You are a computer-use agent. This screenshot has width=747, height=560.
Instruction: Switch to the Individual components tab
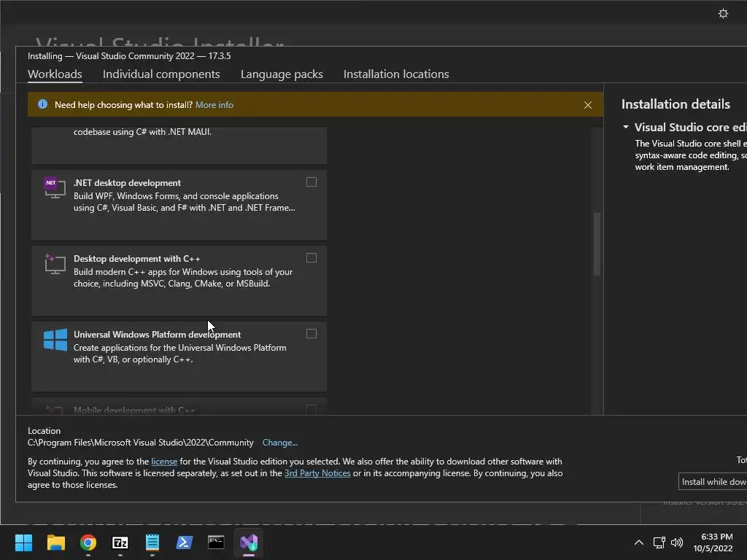(x=161, y=74)
